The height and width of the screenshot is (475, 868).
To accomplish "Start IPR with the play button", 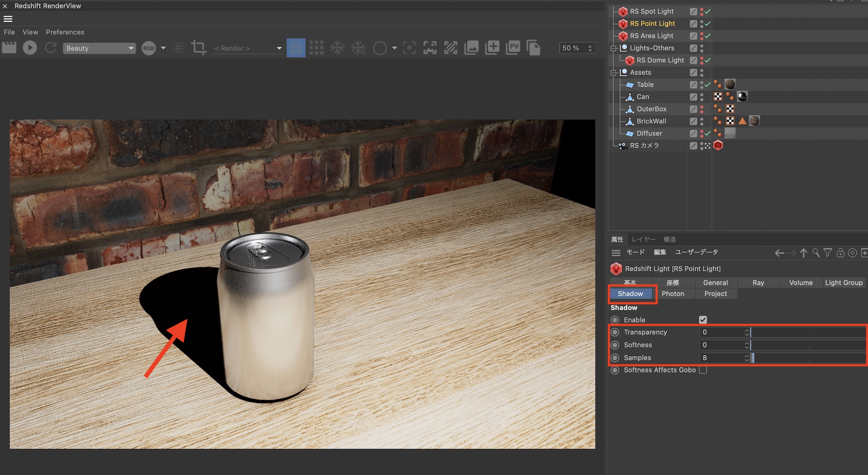I will pos(30,48).
